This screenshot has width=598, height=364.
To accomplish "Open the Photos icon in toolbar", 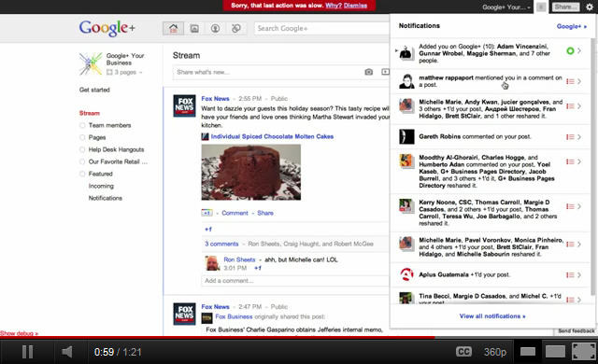I will pyautogui.click(x=194, y=29).
